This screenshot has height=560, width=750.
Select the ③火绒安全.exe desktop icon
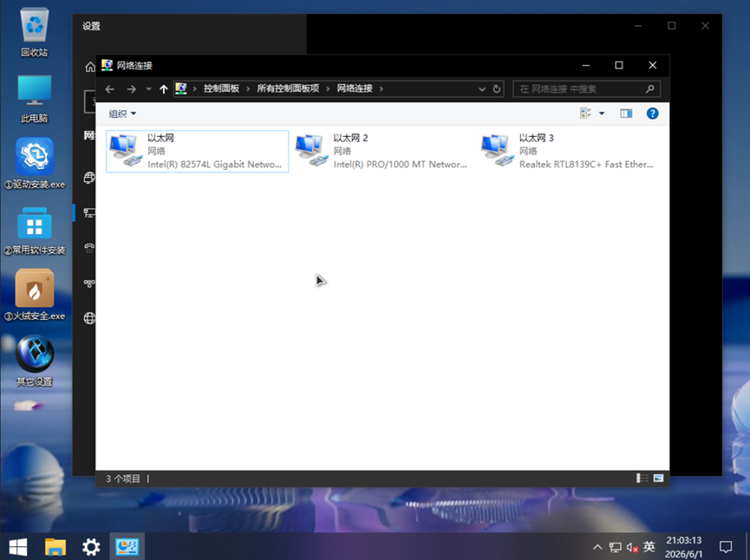tap(35, 295)
